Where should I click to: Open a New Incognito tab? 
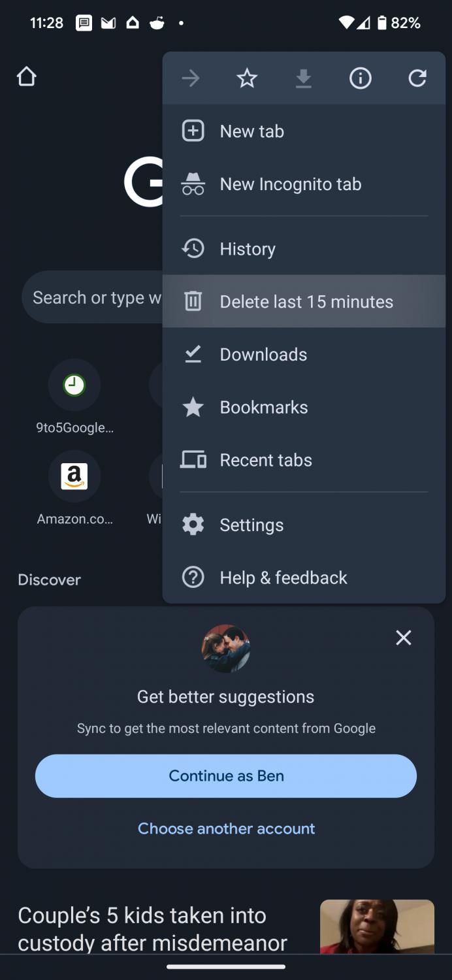(x=290, y=184)
